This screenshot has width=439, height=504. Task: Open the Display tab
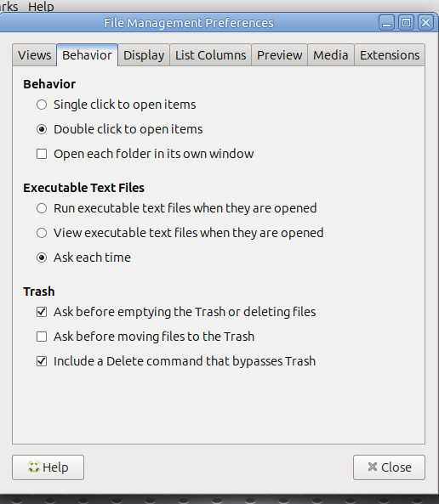(144, 55)
